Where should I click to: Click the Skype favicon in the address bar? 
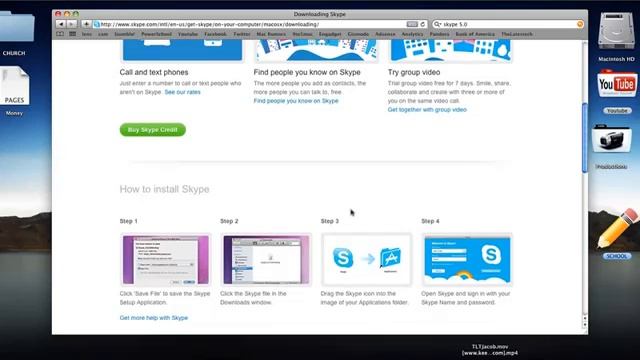click(x=97, y=24)
